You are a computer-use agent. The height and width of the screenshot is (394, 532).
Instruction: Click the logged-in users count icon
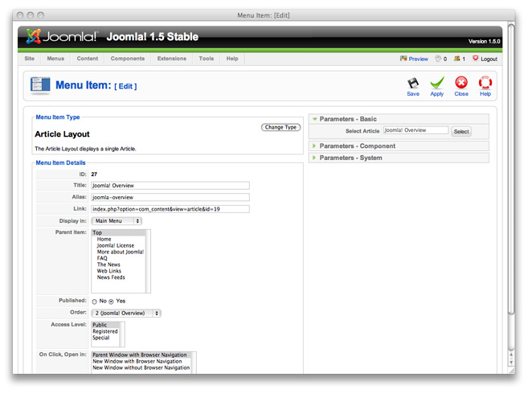(x=456, y=59)
